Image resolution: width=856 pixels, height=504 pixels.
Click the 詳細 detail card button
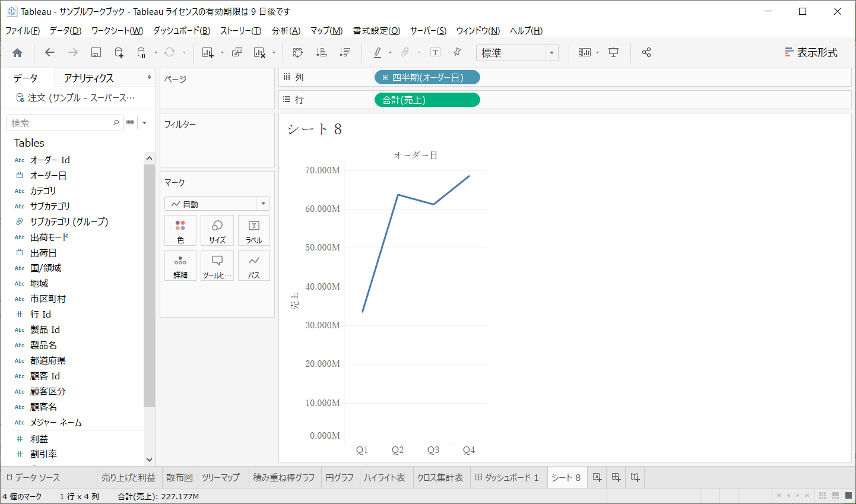[180, 266]
